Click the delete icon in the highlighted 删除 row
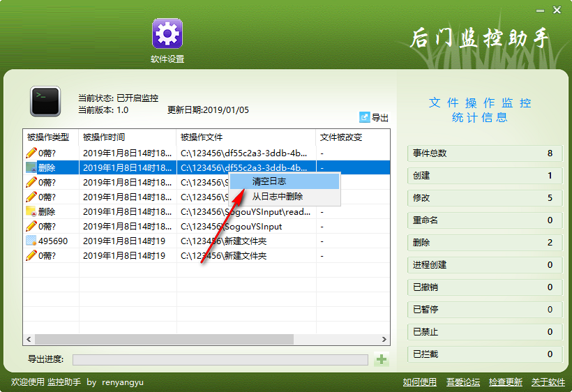Viewport: 572px width, 392px height. 31,167
